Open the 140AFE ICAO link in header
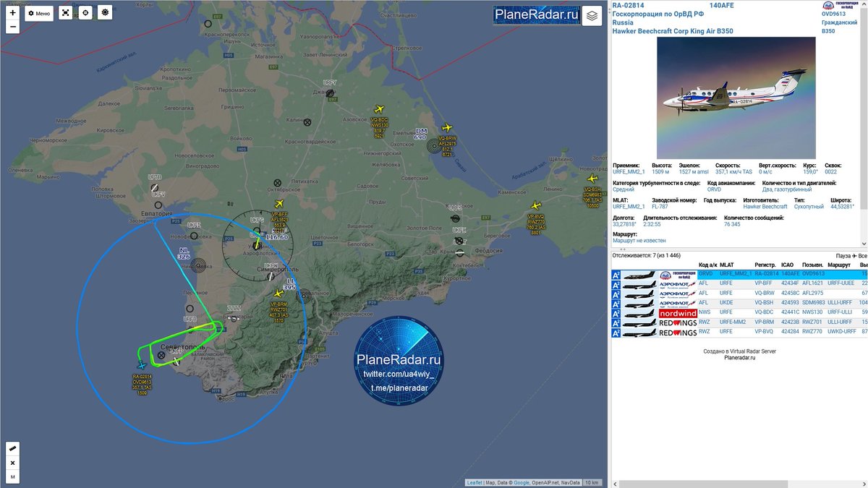 coord(721,5)
